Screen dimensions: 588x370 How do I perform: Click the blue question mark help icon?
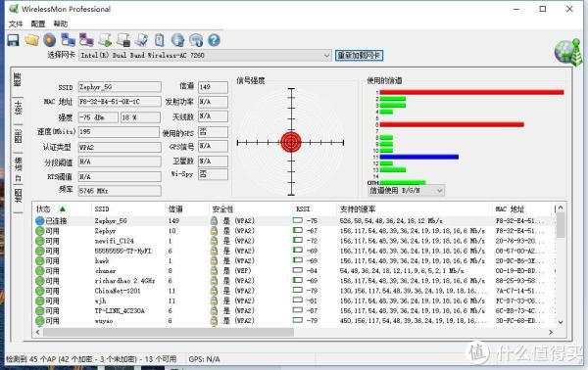tap(214, 40)
